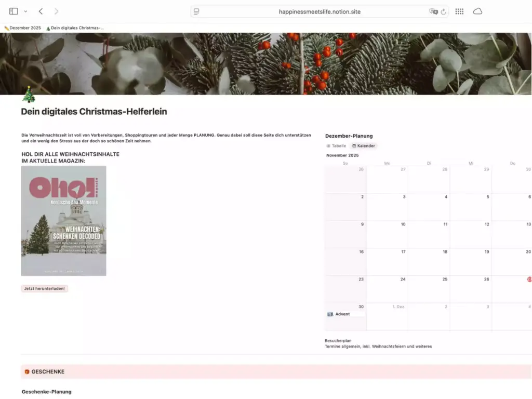
Task: Open the tab overview grid
Action: 459,11
